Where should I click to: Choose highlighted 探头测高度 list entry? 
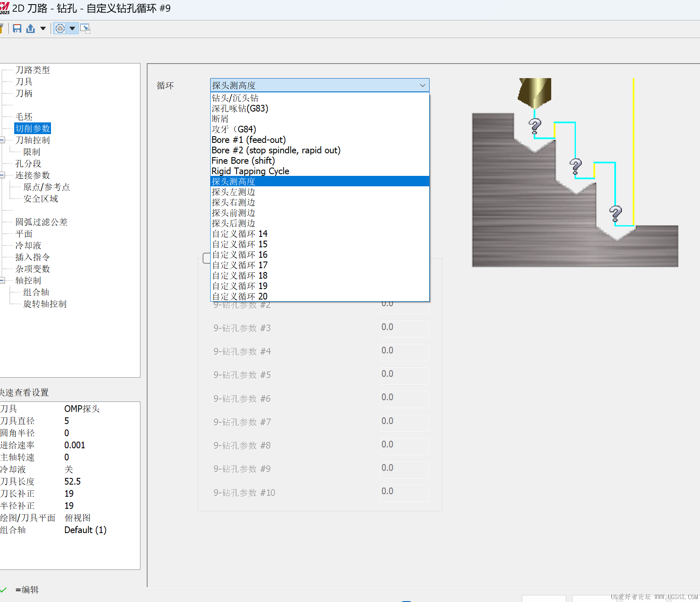click(x=320, y=182)
